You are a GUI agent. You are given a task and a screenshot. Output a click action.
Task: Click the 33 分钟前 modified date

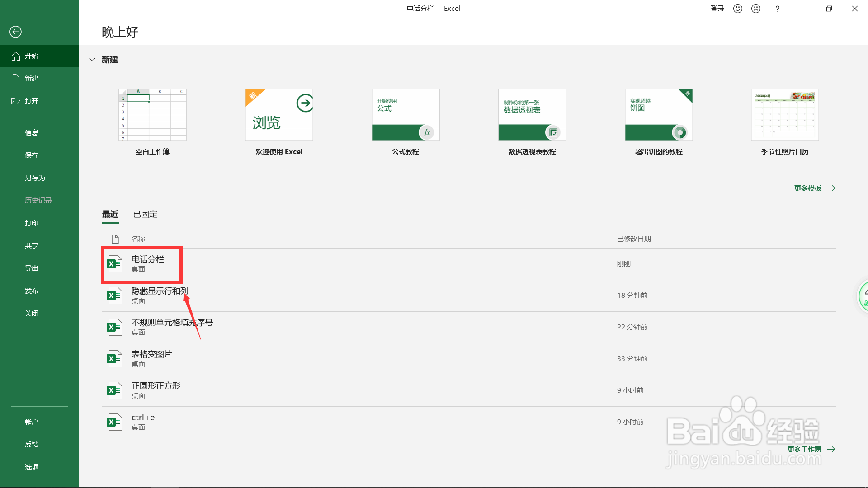[x=632, y=359]
